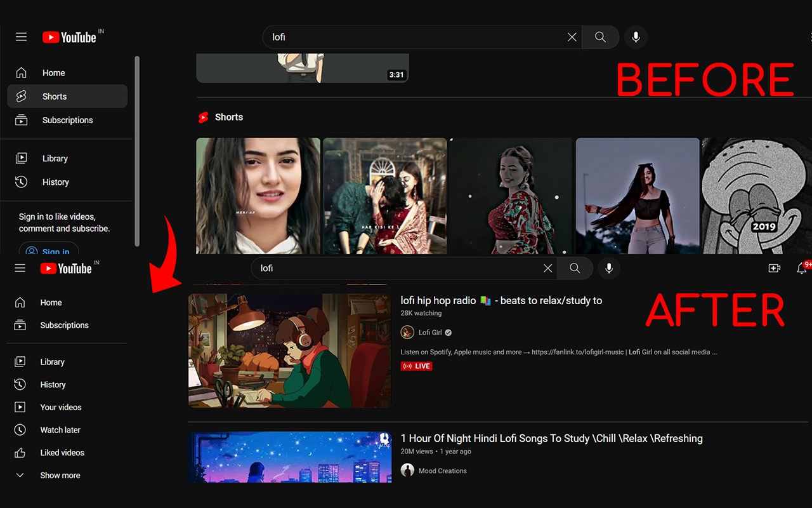Open voice search with the microphone icon

(x=636, y=37)
